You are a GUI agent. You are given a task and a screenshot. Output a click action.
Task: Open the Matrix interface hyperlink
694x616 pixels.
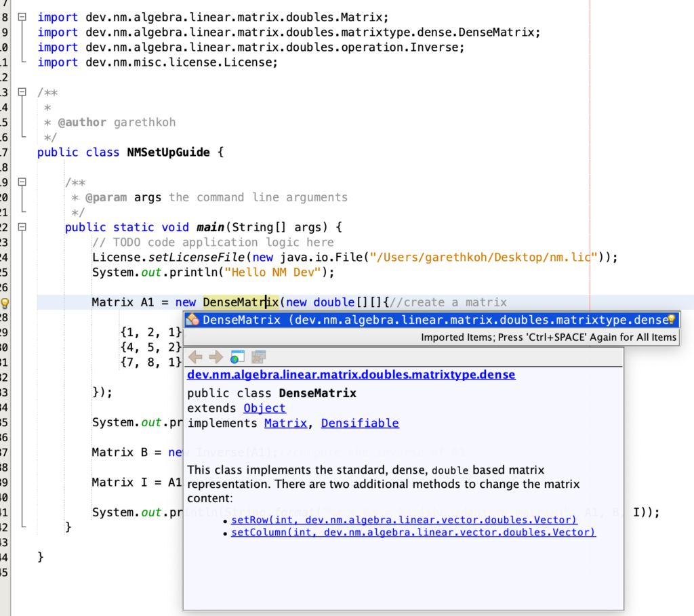tap(285, 422)
